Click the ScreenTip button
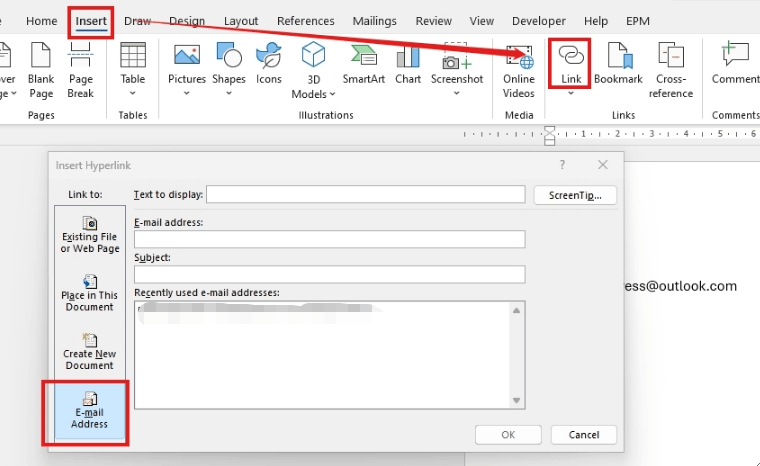 575,195
